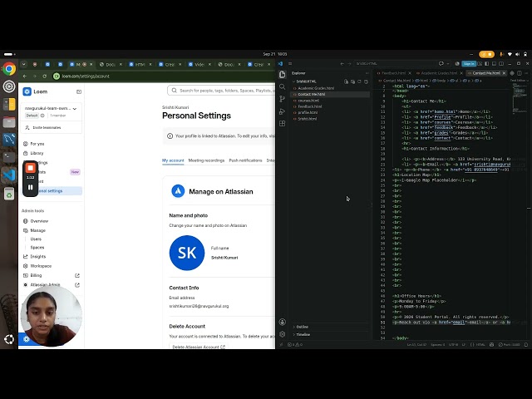Screen dimensions: 532x399
Task: Open the system volume indicator in top bar
Action: 517,54
